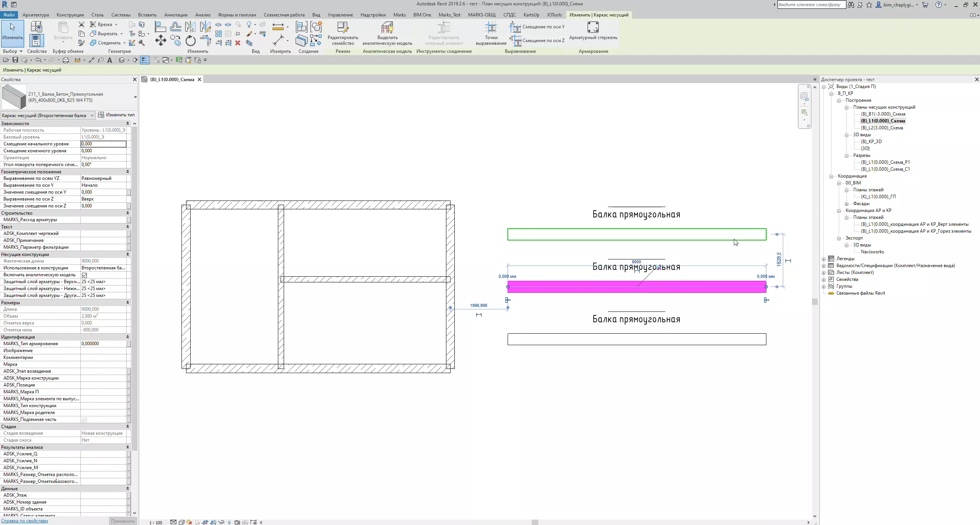980x525 pixels.
Task: Click the Rotate tool icon
Action: (190, 41)
